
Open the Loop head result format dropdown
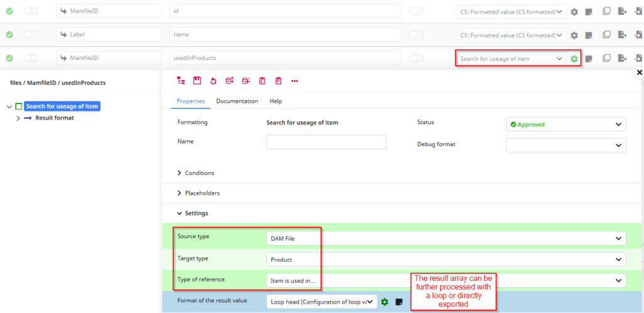pos(321,302)
